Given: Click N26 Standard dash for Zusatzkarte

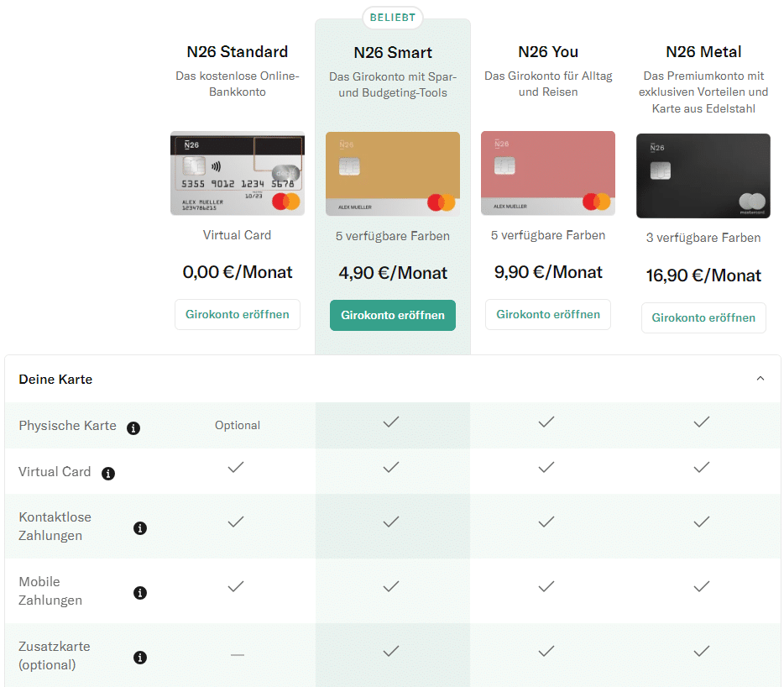Looking at the screenshot, I should [238, 654].
